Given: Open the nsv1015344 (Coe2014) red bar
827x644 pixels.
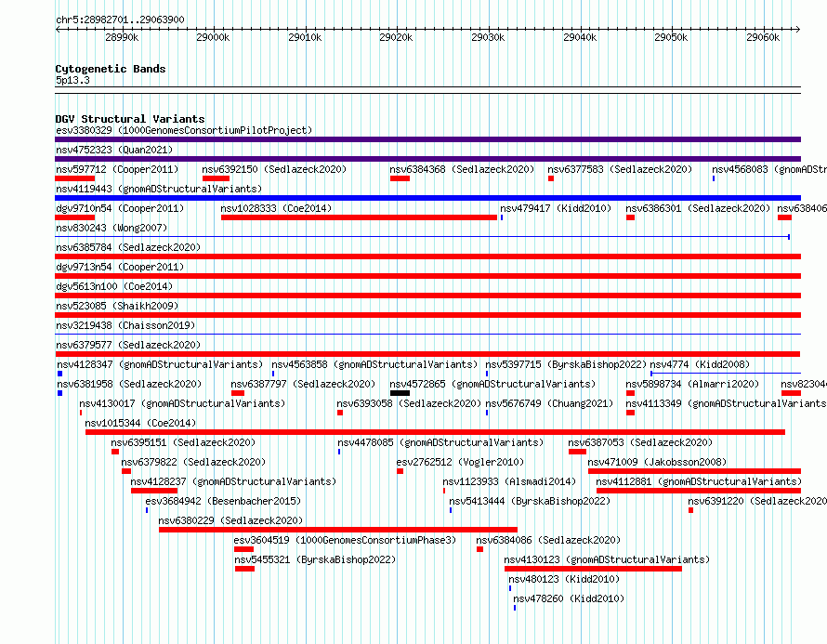Looking at the screenshot, I should (435, 432).
